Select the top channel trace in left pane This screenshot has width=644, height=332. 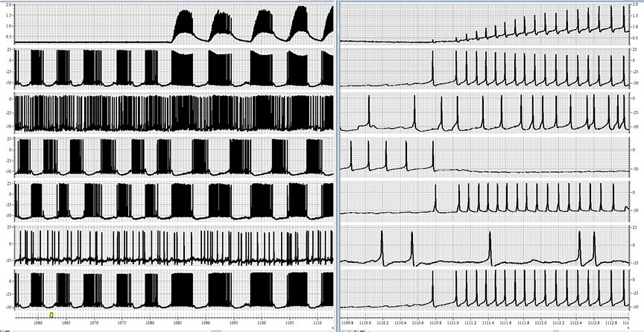(174, 25)
